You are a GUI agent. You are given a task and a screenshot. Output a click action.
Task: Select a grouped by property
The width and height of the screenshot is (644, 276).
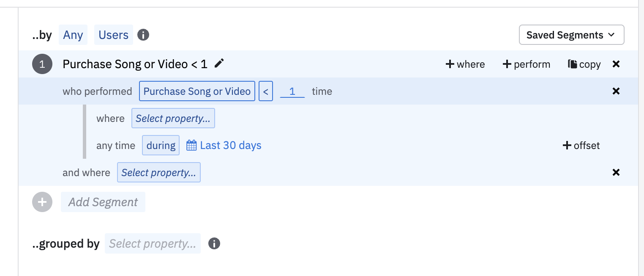pyautogui.click(x=153, y=244)
